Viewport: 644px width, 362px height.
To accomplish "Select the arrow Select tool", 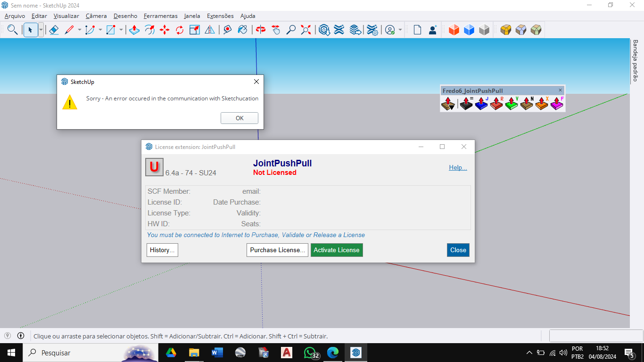I will [30, 30].
